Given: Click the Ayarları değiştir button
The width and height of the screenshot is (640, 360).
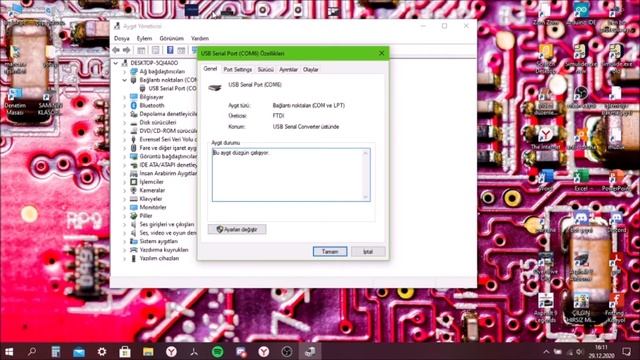Looking at the screenshot, I should coord(237,229).
